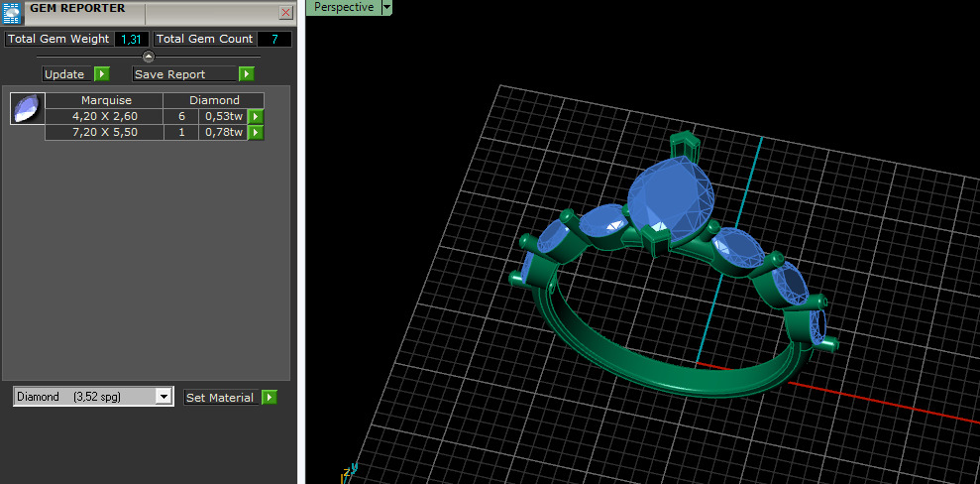
Task: Click the quantity 1 cell
Action: tap(181, 133)
